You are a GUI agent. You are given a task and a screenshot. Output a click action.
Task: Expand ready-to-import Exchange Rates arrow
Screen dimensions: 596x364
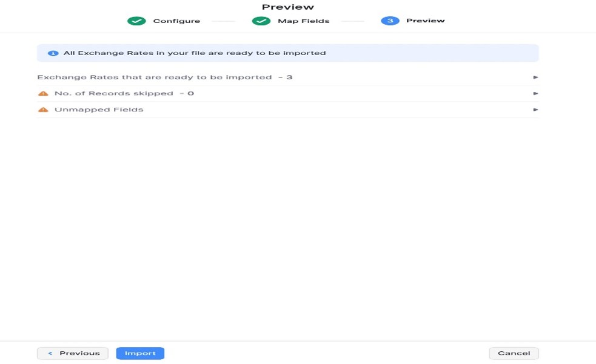pyautogui.click(x=535, y=78)
